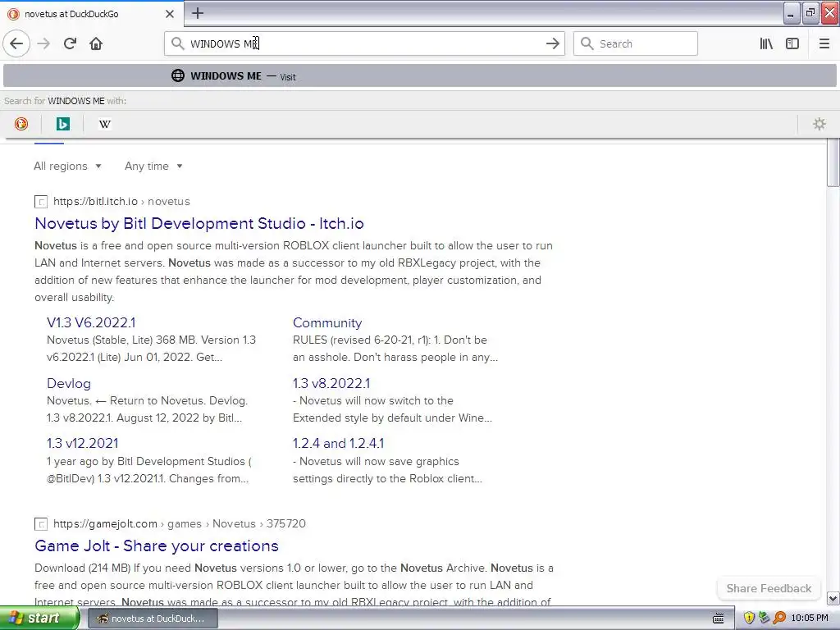840x630 pixels.
Task: Open the Home page icon
Action: tap(96, 43)
